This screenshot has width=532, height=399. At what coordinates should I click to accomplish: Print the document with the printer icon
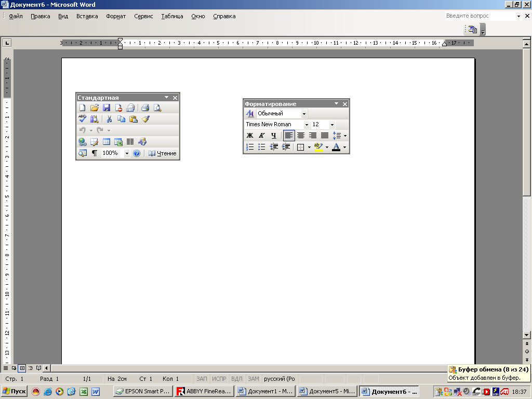point(145,108)
